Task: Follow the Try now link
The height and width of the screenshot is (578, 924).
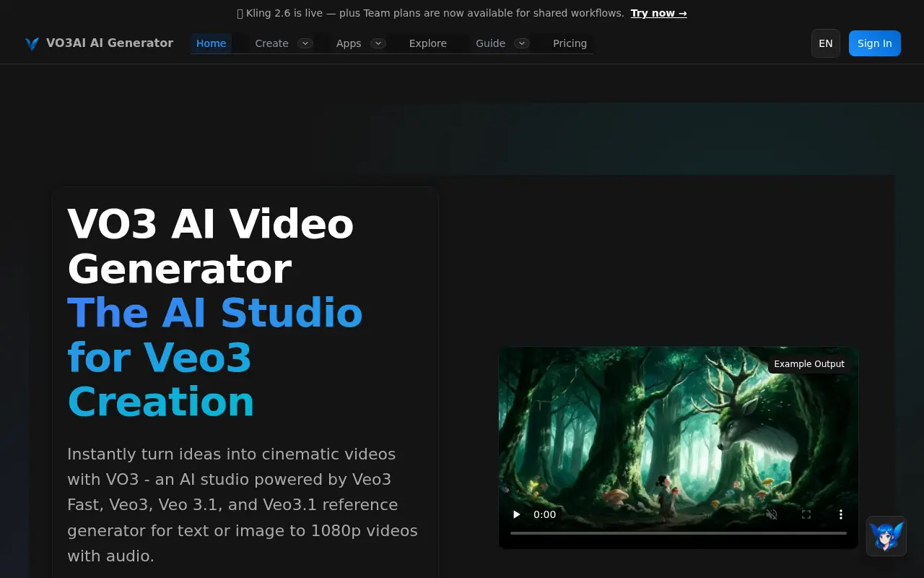Action: tap(658, 12)
